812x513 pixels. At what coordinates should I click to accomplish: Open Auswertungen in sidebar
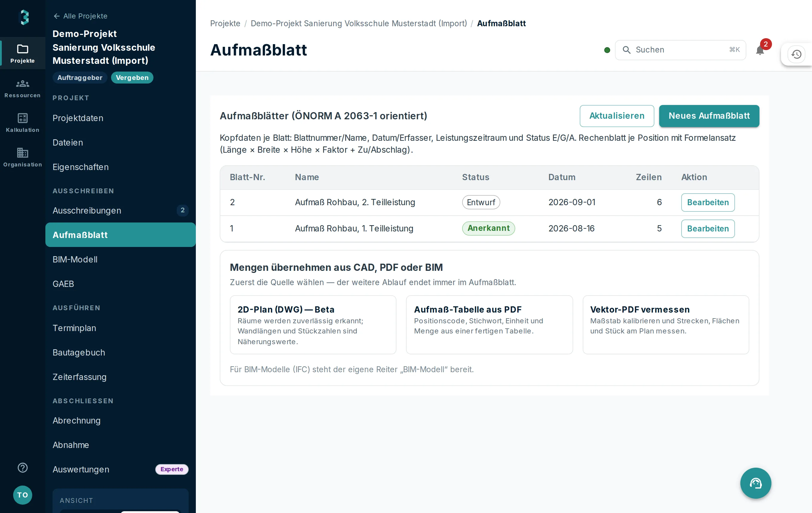[120, 469]
